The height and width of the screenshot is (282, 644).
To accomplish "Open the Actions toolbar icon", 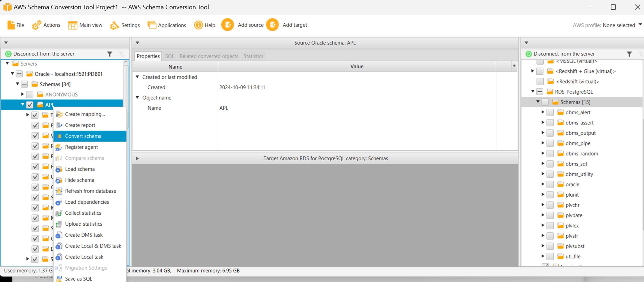I will pyautogui.click(x=37, y=25).
